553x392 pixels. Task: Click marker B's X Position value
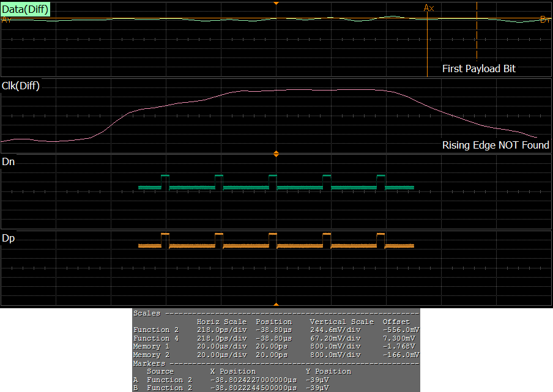tap(253, 388)
